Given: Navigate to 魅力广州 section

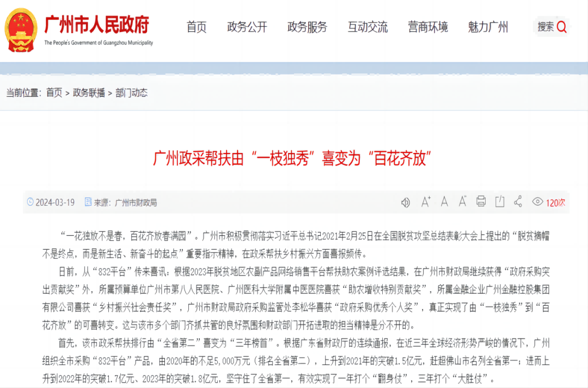Looking at the screenshot, I should pos(488,27).
